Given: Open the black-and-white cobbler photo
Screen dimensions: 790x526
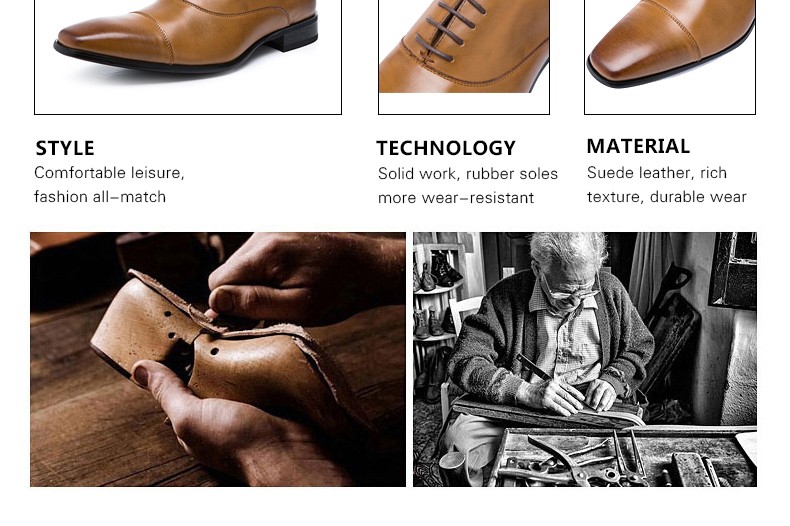Looking at the screenshot, I should tap(584, 359).
